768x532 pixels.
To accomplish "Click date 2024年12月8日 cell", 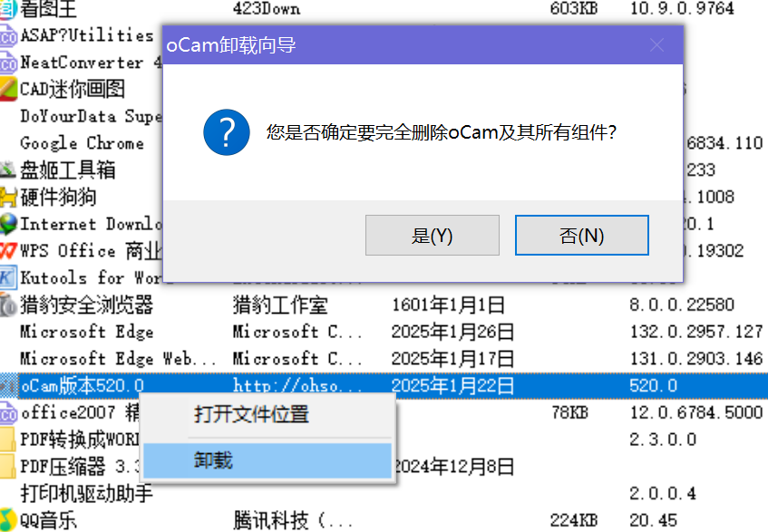I will (x=454, y=467).
